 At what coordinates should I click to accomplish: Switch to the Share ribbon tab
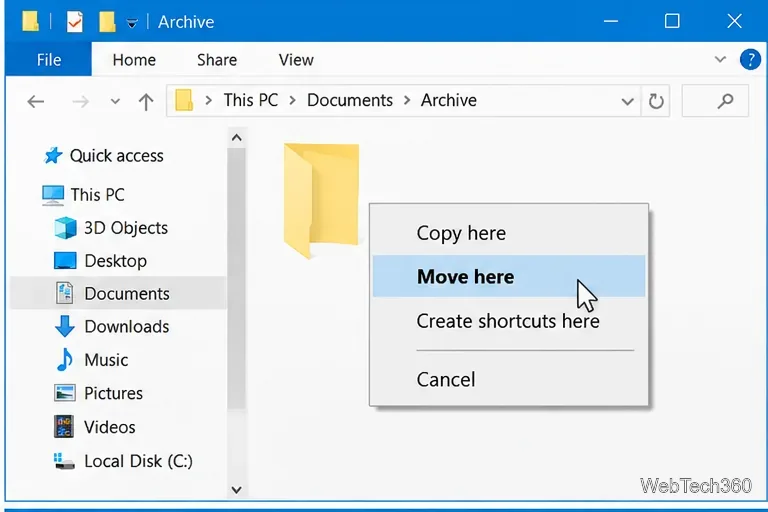click(217, 60)
